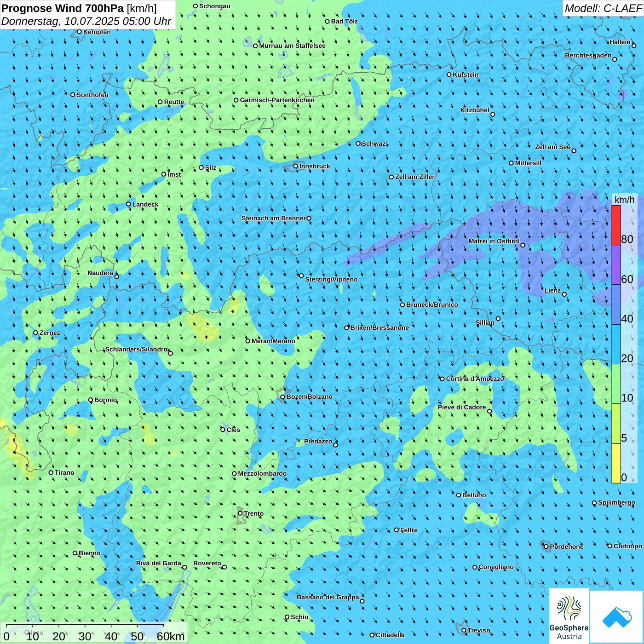Click the red 80 km/h legend swatch
The width and height of the screenshot is (644, 644).
coord(616,225)
